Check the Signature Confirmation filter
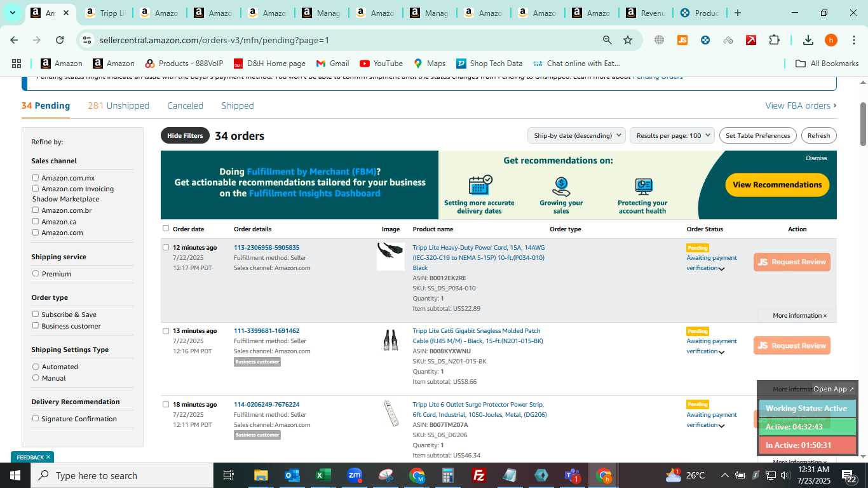This screenshot has width=868, height=488. (36, 418)
